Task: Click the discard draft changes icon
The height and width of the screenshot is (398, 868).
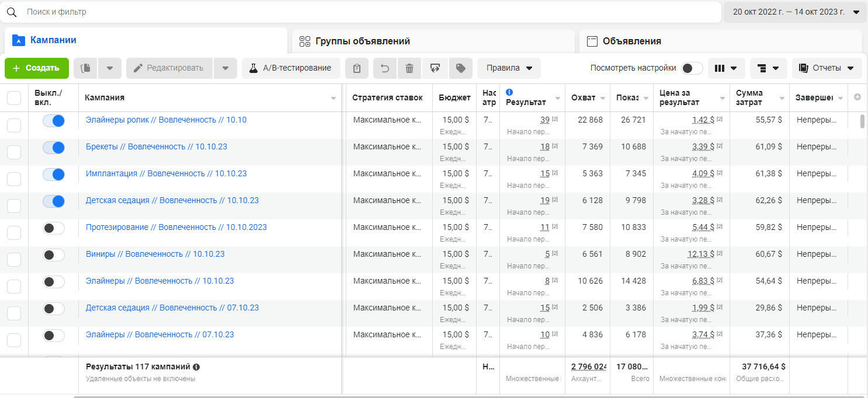Action: point(435,68)
